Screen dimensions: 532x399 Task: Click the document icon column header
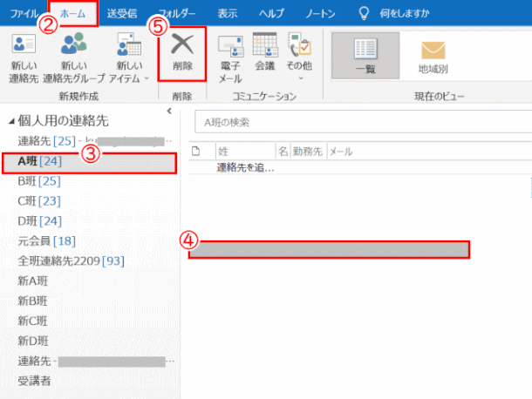(195, 151)
